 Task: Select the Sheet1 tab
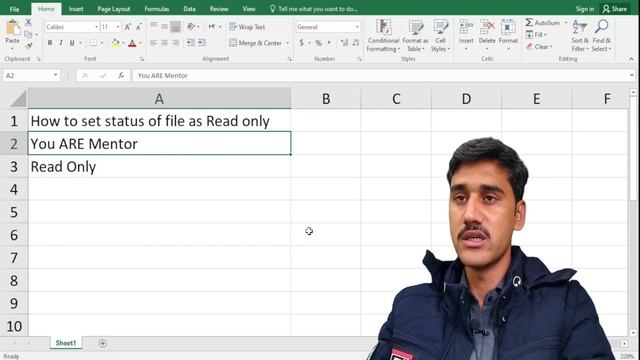point(66,343)
